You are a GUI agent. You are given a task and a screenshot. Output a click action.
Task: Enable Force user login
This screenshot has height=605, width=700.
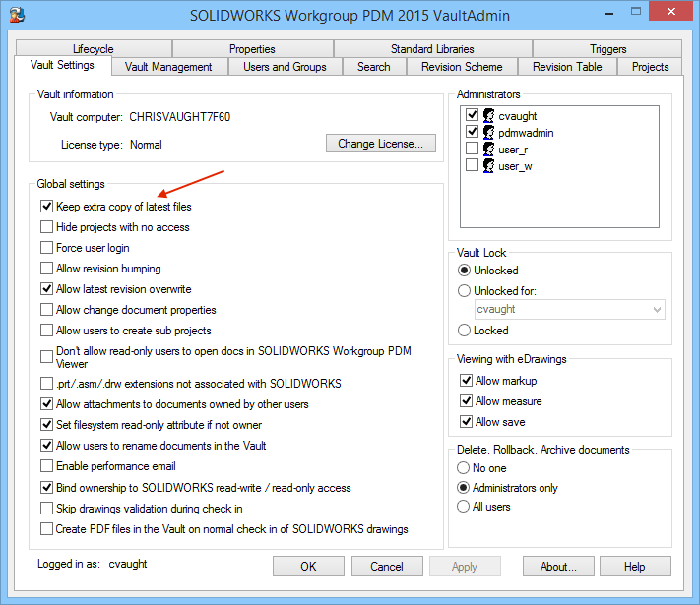(46, 247)
